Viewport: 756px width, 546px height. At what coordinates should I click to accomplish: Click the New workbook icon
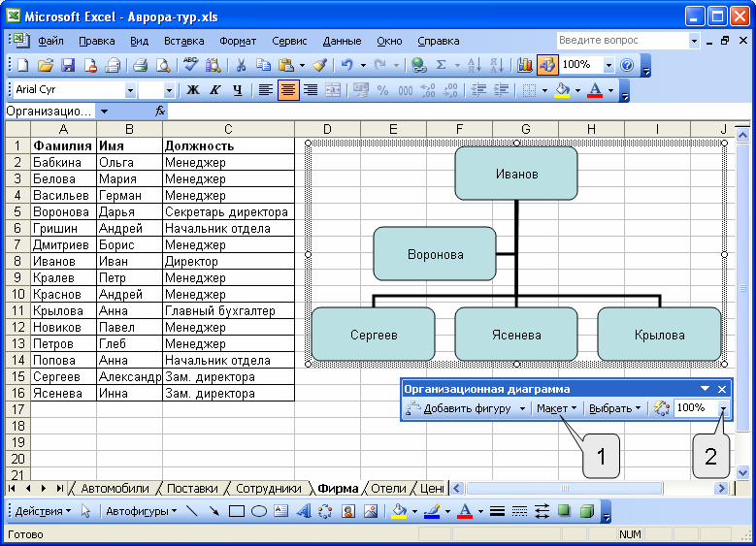coord(22,65)
